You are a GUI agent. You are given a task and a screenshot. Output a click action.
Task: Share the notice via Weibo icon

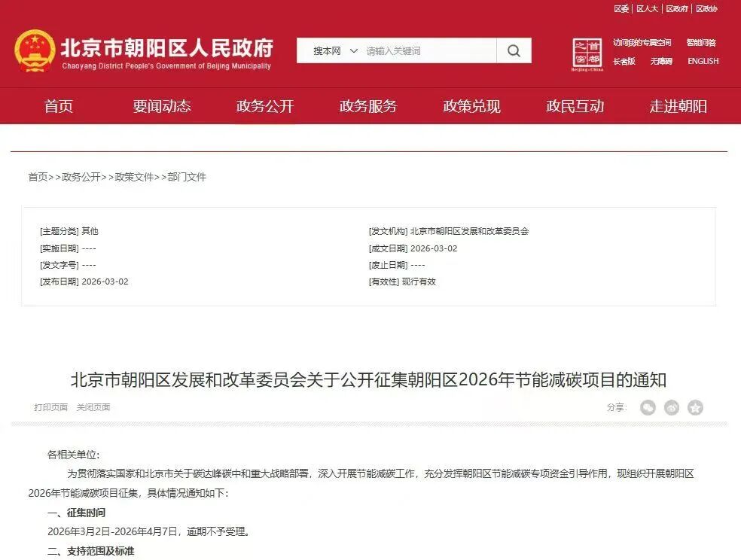coord(672,407)
